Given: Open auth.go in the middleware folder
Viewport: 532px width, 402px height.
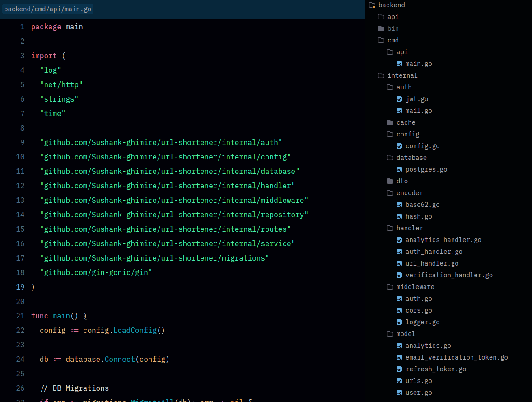Looking at the screenshot, I should (x=419, y=299).
